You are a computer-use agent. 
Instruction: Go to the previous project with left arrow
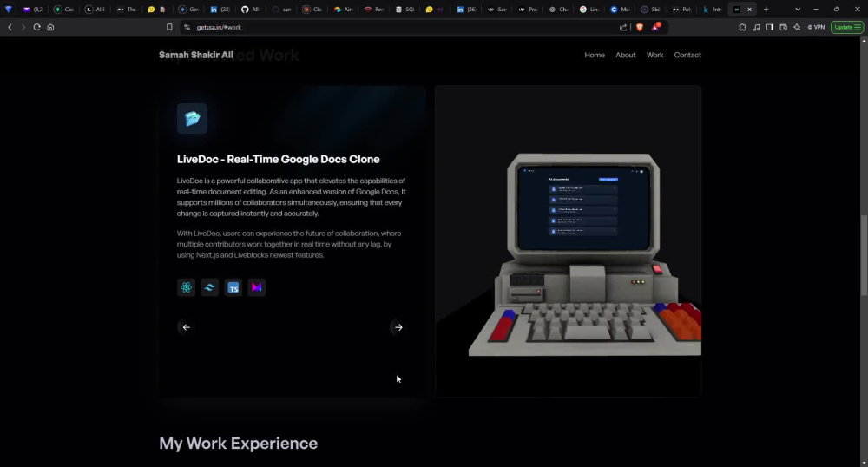[x=186, y=327]
